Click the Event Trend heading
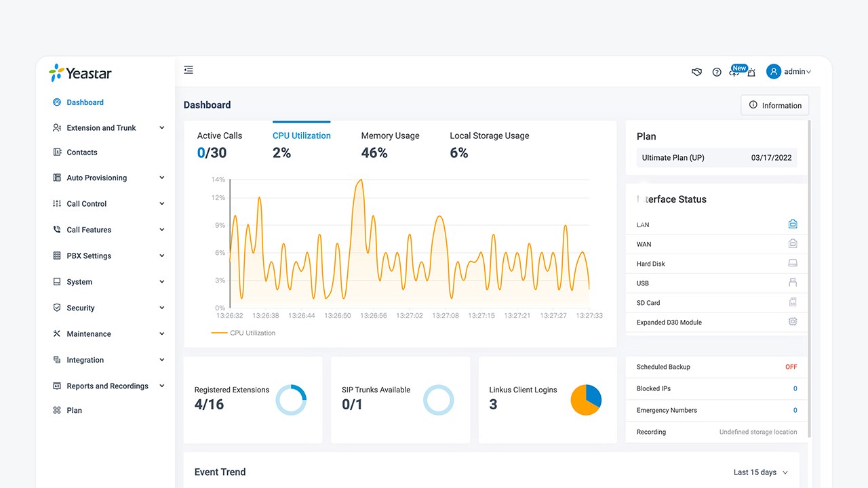Viewport: 868px width, 488px height. 220,472
